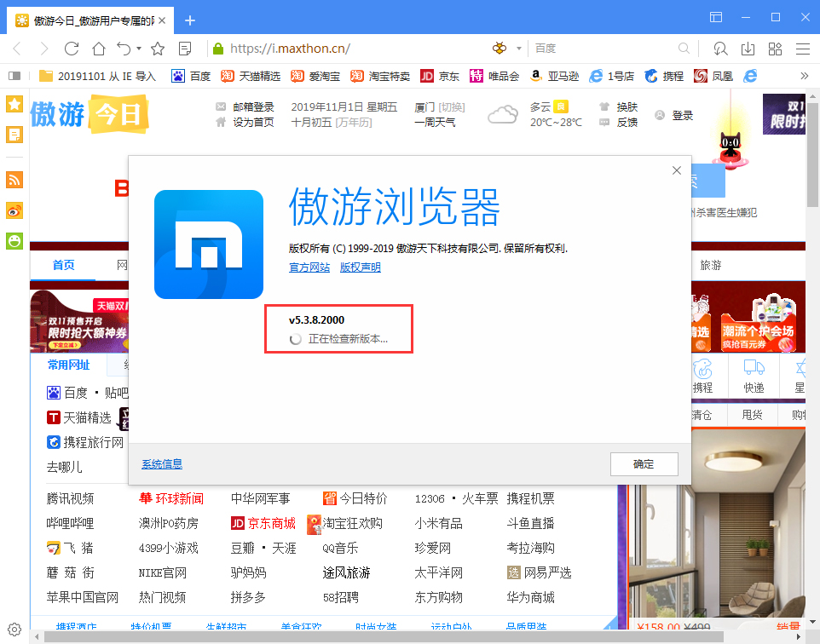Expand bookmarks bar overflow chevron
820x644 pixels.
click(x=805, y=76)
